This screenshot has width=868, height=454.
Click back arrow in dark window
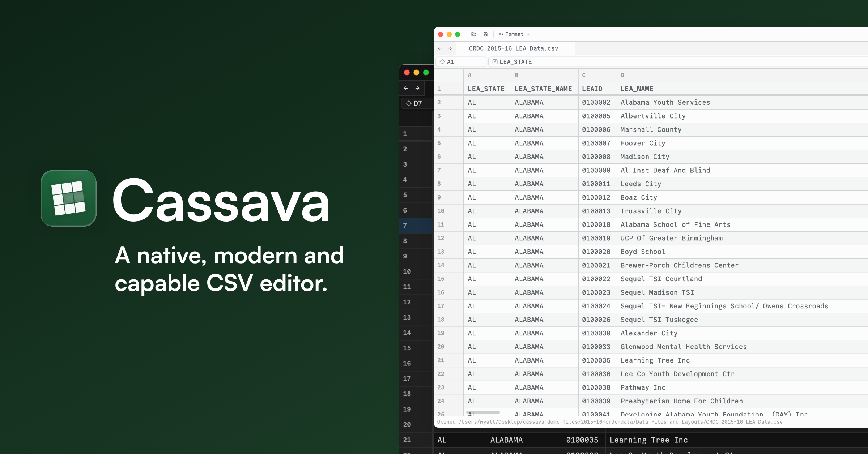(406, 88)
